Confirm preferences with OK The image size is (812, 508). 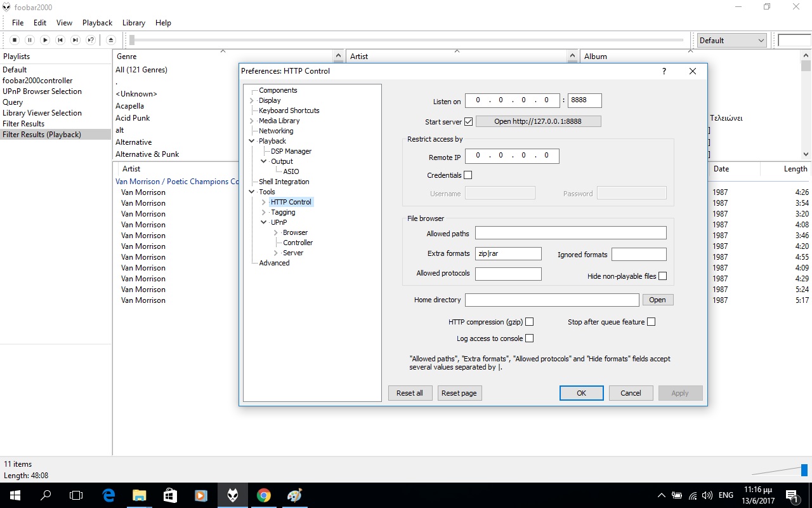pyautogui.click(x=581, y=393)
